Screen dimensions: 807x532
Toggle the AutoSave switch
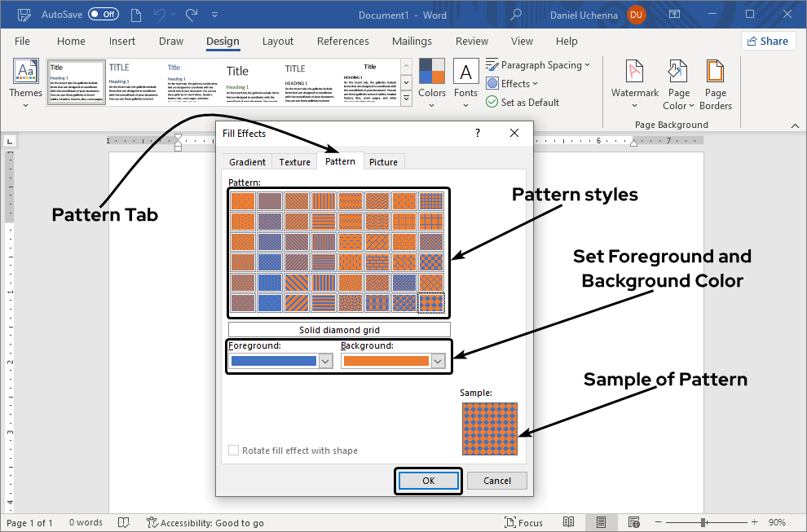103,14
